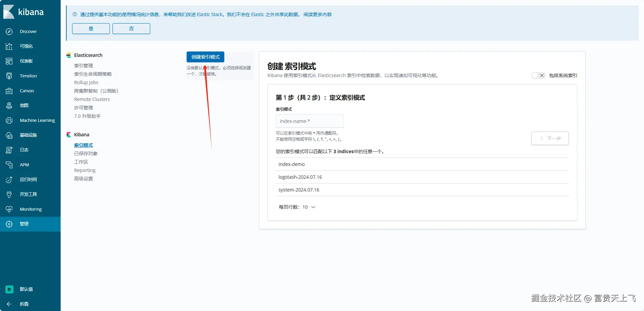Click the system-2024.07.16 index row
This screenshot has height=311, width=644.
pyautogui.click(x=422, y=190)
